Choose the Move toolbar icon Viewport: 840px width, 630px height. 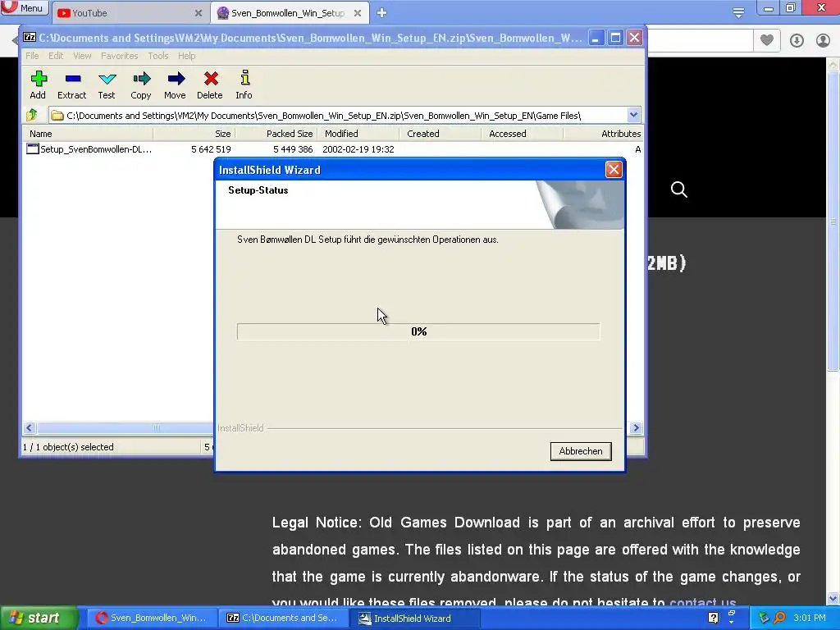(176, 84)
